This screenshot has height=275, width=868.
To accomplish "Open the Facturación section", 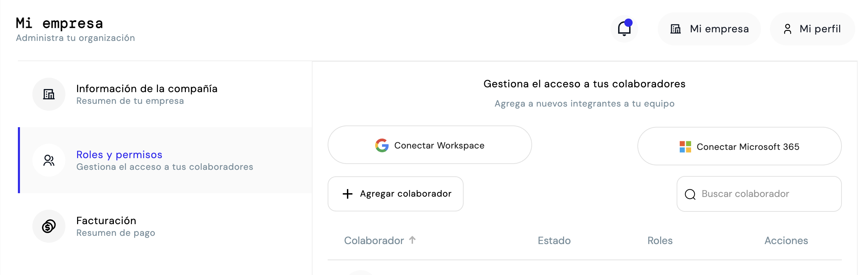I will (165, 226).
